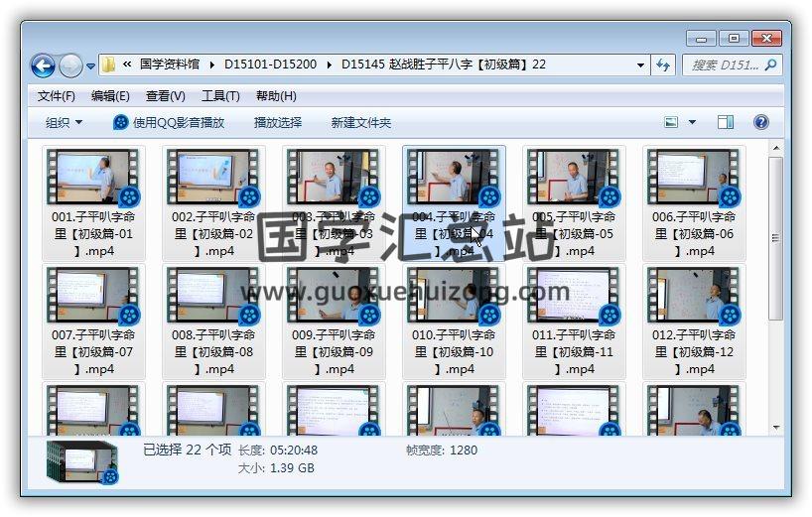Toggle the preview pane icon
The width and height of the screenshot is (812, 517).
point(726,123)
